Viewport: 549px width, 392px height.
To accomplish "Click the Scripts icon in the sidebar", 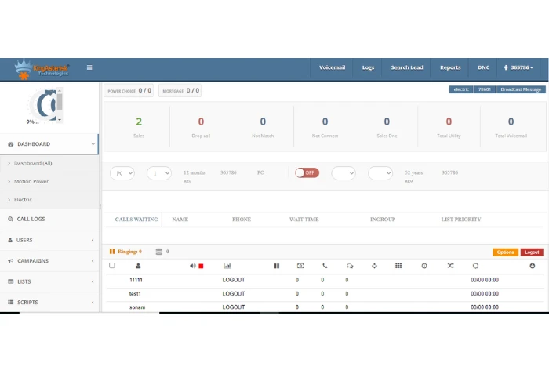I will pos(10,302).
